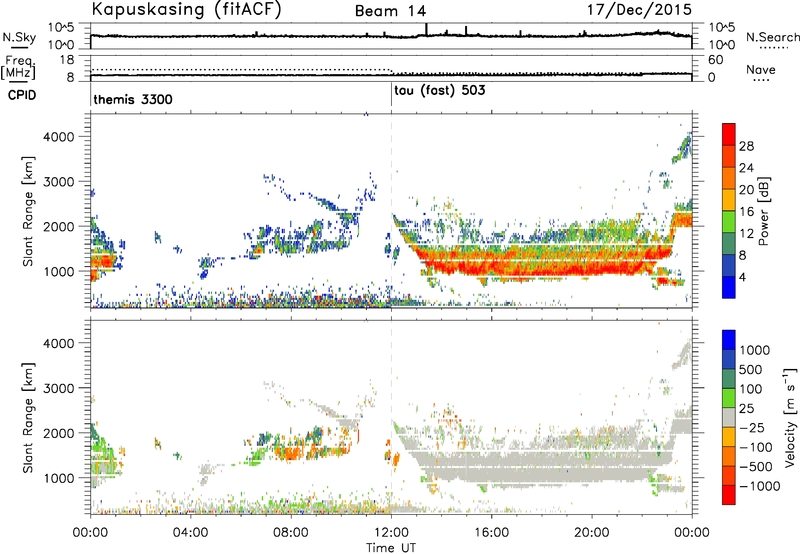Click the '4' label on the power colorbar

(x=743, y=278)
